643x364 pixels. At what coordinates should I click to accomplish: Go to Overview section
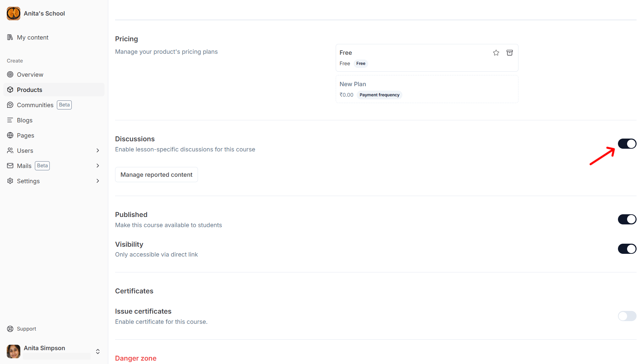point(54,74)
